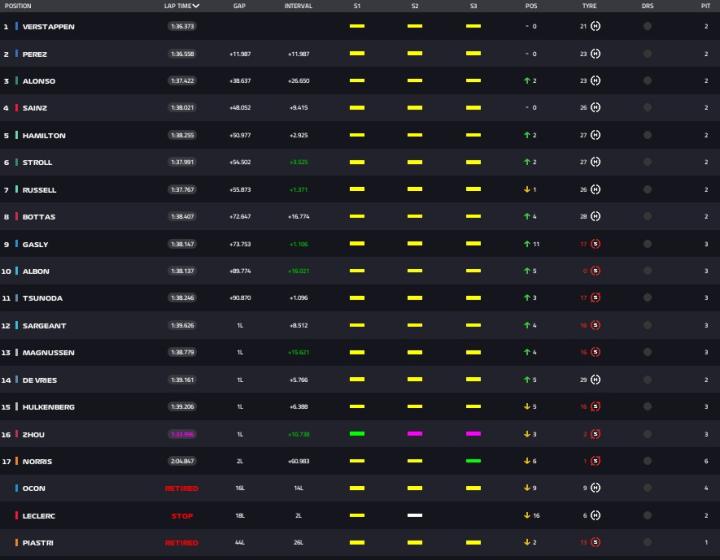The height and width of the screenshot is (560, 720).
Task: Click Leclerc's red STOP status
Action: point(182,516)
